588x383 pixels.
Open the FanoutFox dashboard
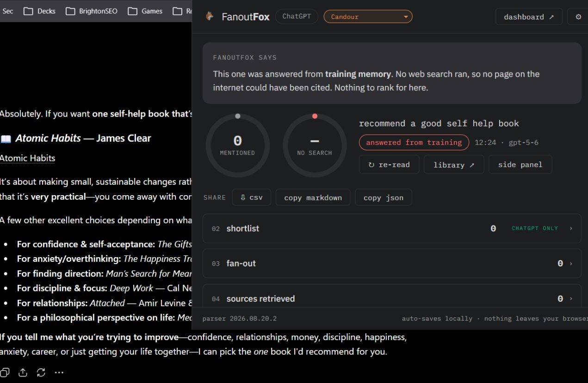coord(529,17)
